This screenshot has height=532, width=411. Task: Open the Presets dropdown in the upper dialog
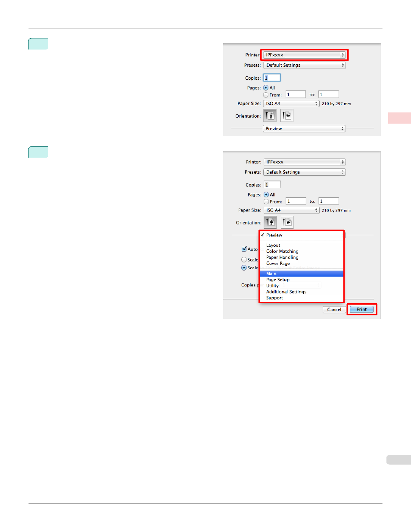(x=304, y=65)
